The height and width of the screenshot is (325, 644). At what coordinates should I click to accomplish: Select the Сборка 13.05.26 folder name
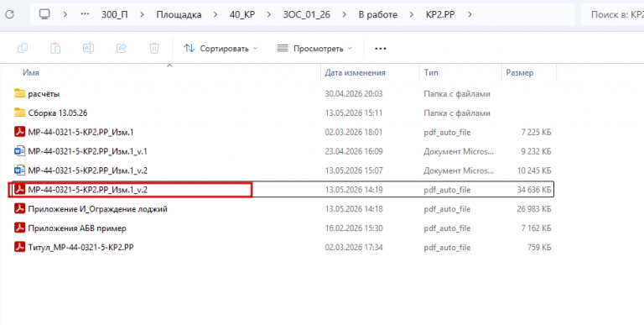[x=58, y=113]
